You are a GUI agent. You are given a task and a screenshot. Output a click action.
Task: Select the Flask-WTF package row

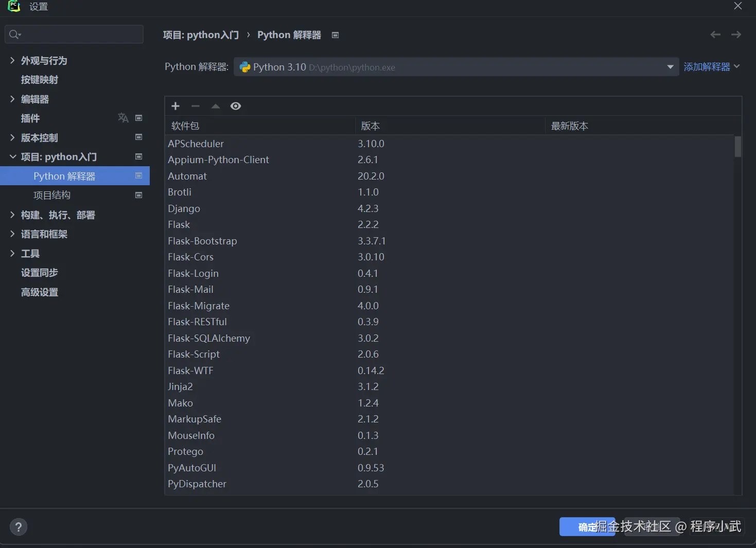[x=449, y=370]
